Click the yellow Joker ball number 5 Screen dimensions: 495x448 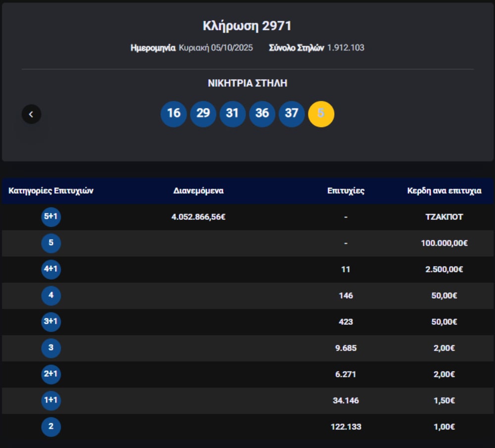(x=321, y=114)
